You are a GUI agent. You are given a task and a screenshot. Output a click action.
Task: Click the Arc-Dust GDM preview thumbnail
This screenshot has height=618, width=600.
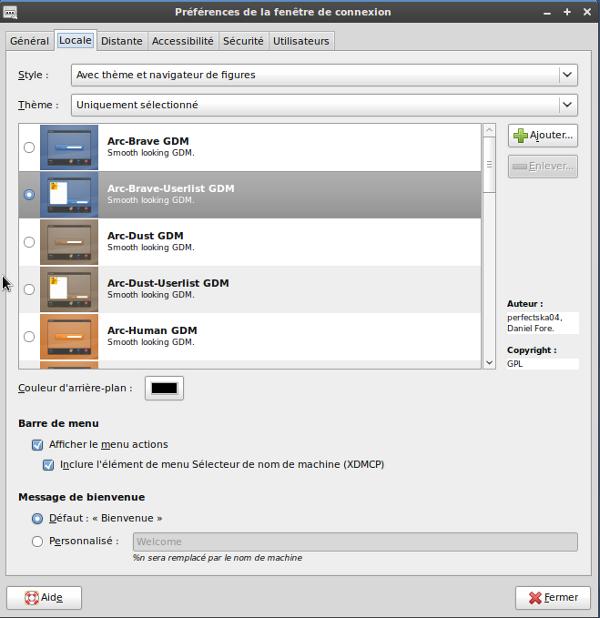click(69, 242)
